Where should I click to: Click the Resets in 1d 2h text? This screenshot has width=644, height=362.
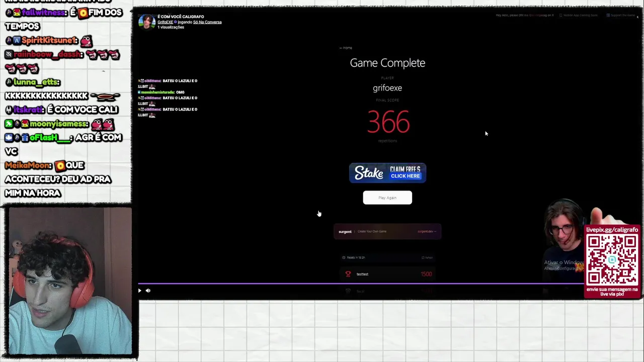[356, 257]
